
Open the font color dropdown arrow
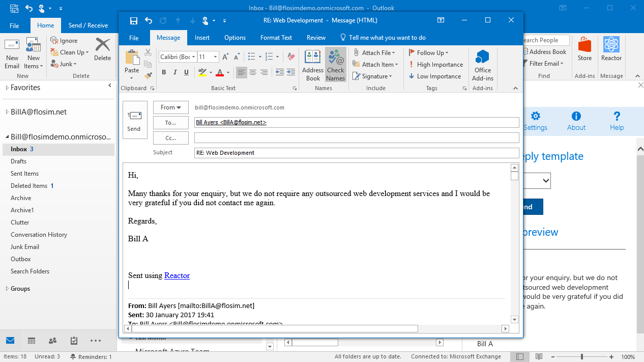coord(227,72)
